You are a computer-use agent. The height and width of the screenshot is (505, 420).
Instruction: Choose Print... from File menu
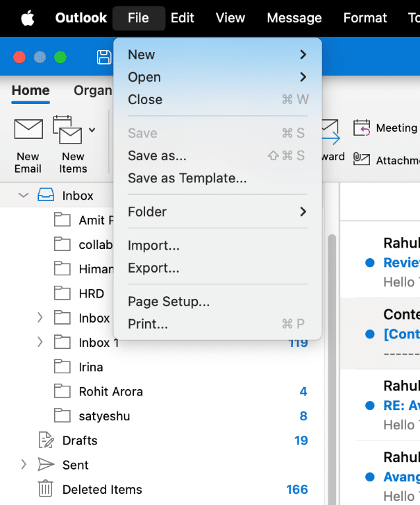(217, 324)
